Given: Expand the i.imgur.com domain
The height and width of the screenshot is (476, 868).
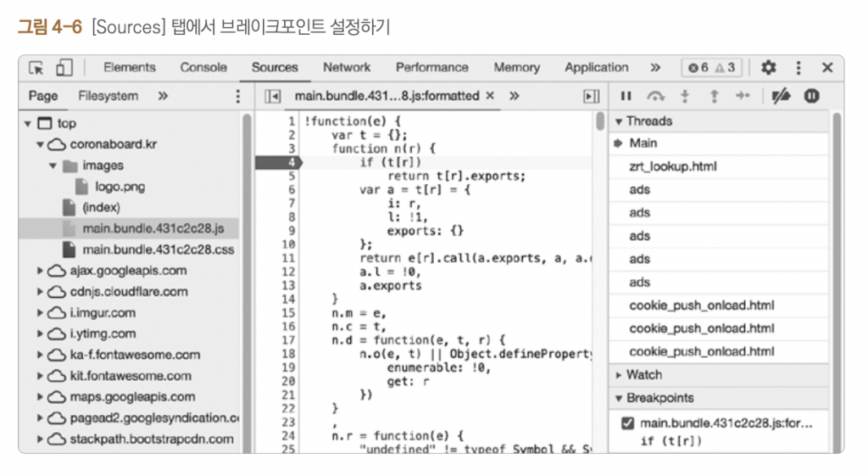Looking at the screenshot, I should pyautogui.click(x=40, y=313).
